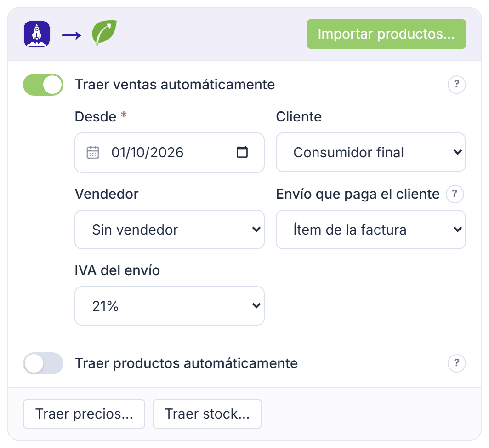The height and width of the screenshot is (448, 489).
Task: Open help for Traer productos automáticamente
Action: tap(456, 363)
